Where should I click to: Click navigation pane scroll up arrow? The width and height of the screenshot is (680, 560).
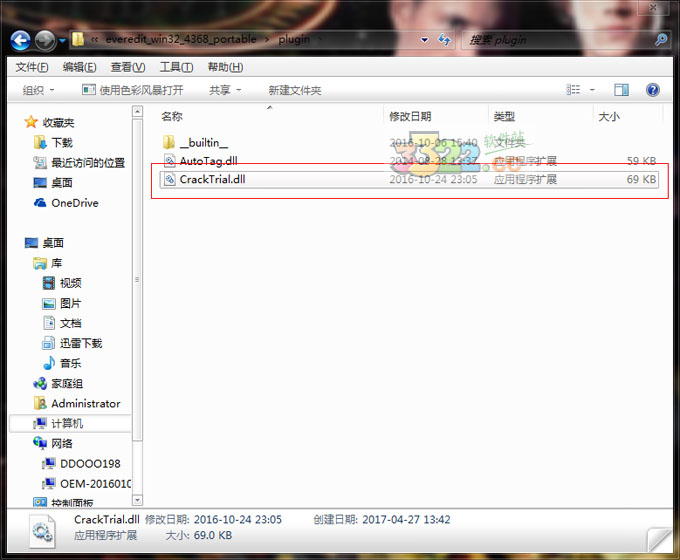(137, 111)
